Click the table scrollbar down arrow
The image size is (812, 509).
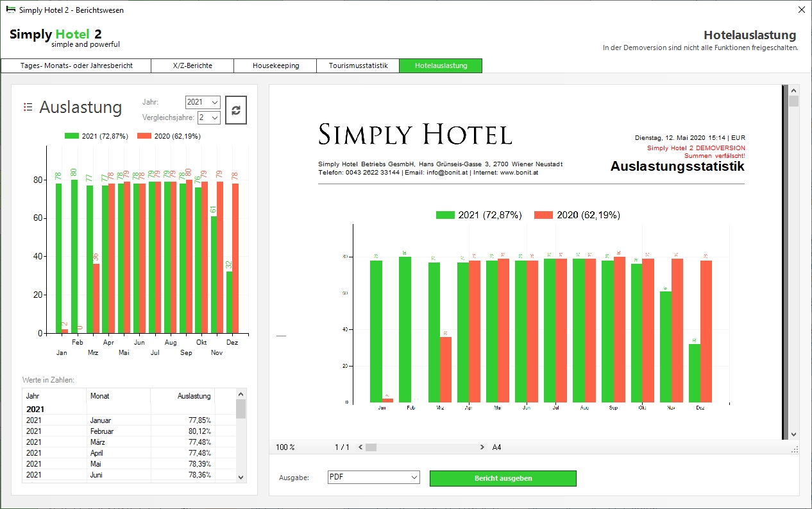point(241,477)
